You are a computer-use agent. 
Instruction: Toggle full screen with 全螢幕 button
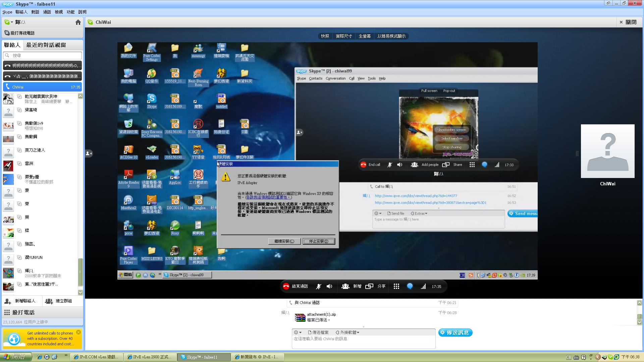coord(365,36)
